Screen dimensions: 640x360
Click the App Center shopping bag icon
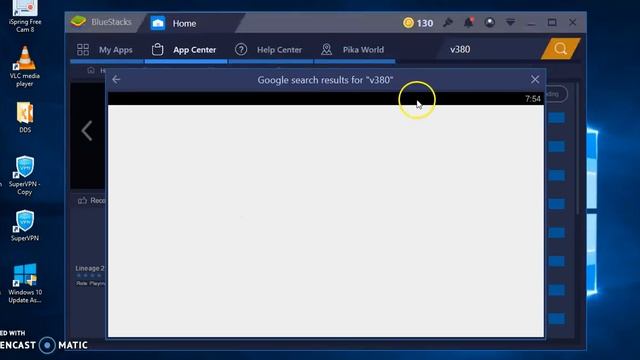[158, 49]
